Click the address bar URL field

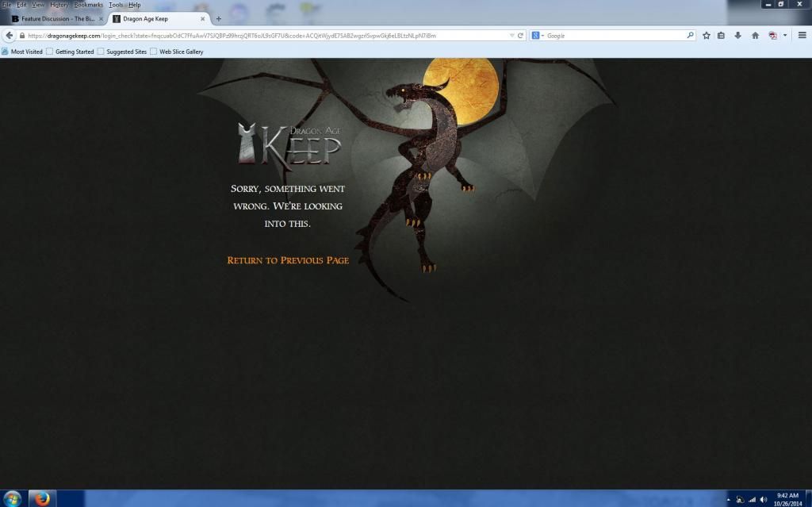tap(262, 35)
